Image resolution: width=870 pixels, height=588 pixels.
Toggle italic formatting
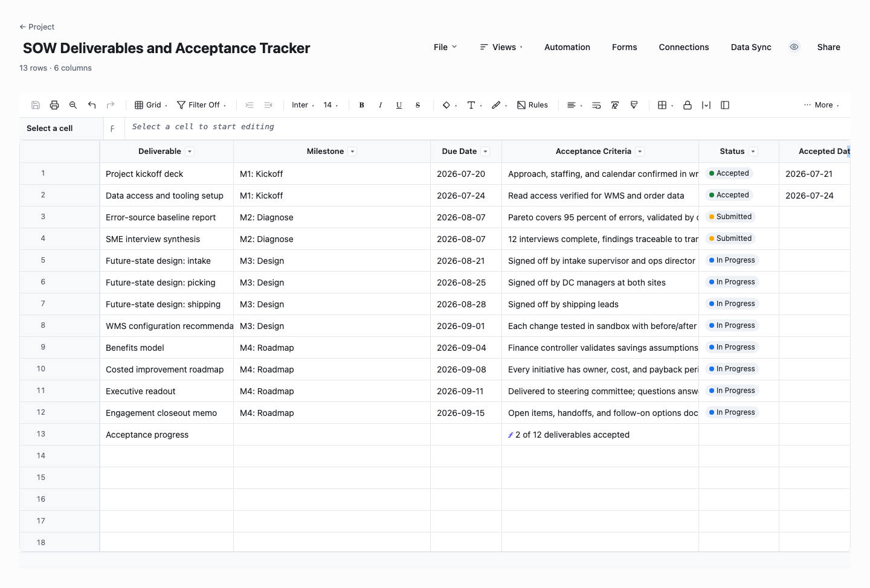380,105
